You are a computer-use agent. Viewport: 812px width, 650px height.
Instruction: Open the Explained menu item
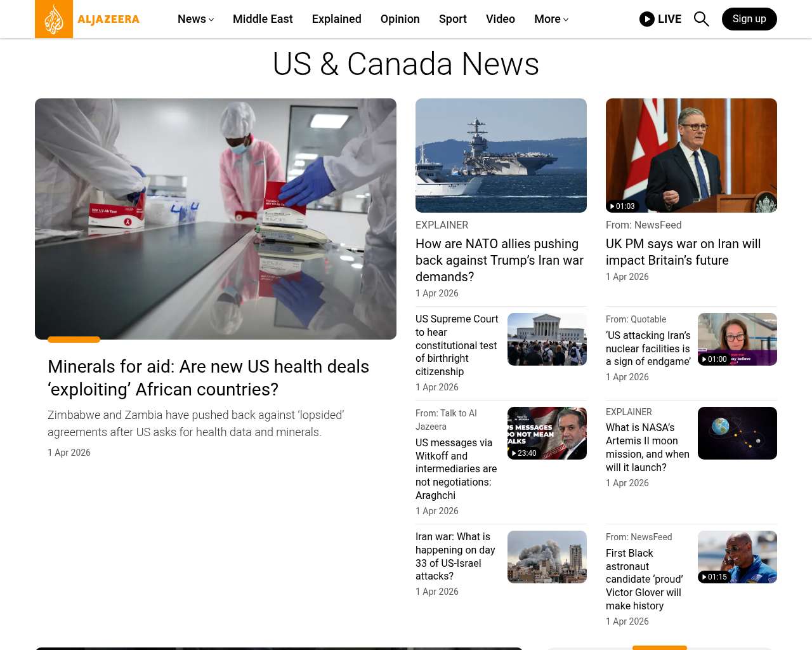pos(336,19)
